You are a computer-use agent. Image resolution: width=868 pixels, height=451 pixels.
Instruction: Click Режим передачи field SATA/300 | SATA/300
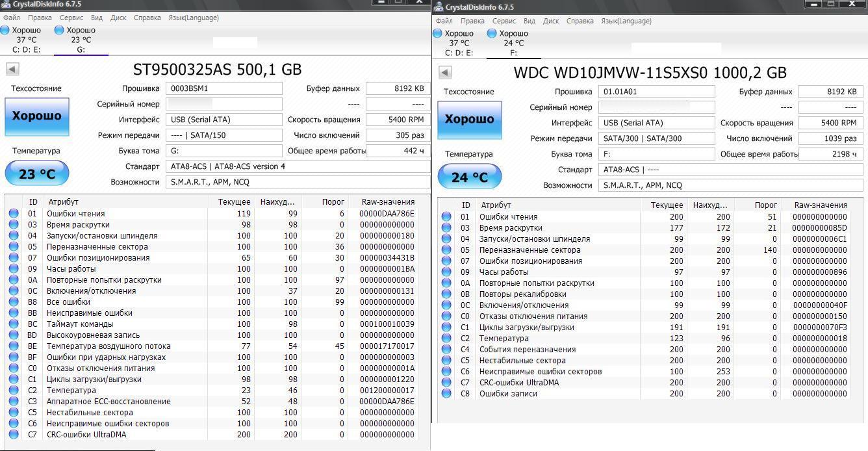pos(657,138)
